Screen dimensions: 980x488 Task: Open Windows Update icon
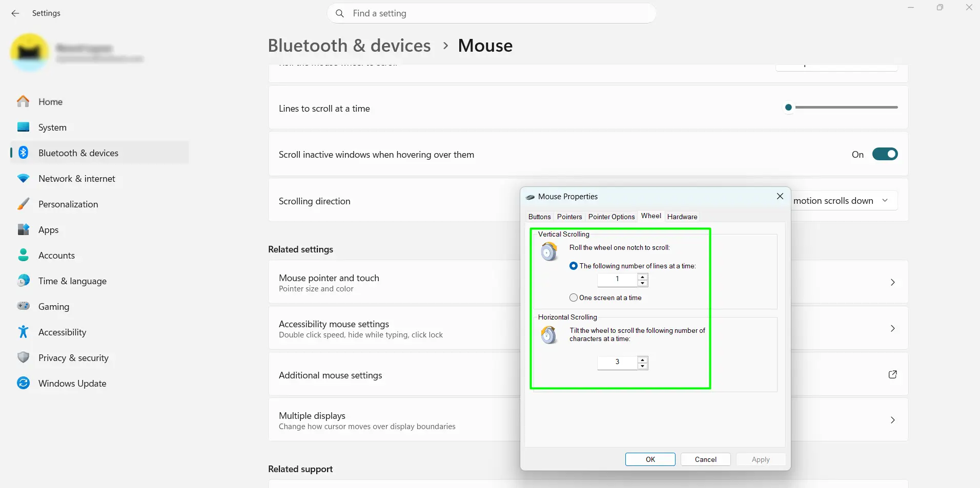pyautogui.click(x=23, y=383)
